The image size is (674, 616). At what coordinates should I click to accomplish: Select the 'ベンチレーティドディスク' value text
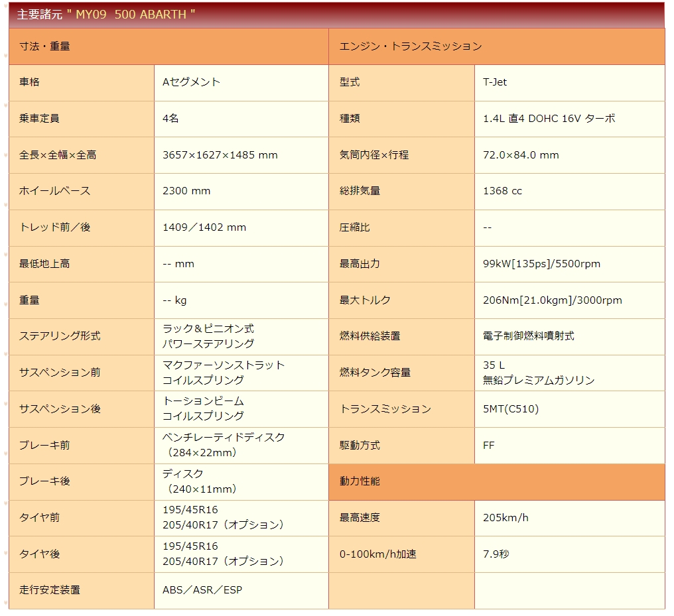point(224,437)
